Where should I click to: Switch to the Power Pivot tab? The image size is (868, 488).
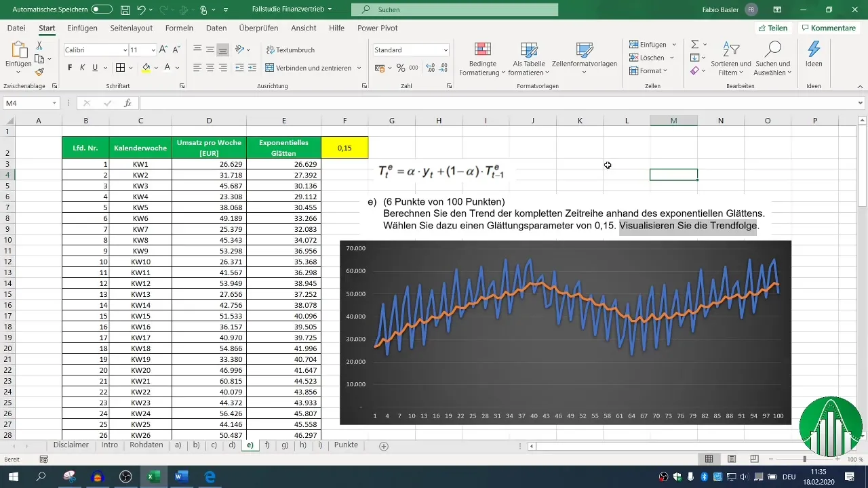coord(378,28)
